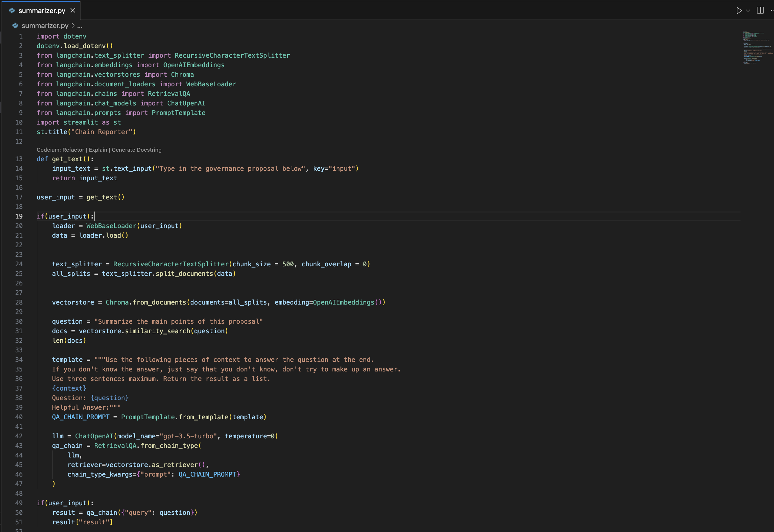Screen dimensions: 774x532
Task: Click line number 34 in gutter
Action: click(x=19, y=360)
